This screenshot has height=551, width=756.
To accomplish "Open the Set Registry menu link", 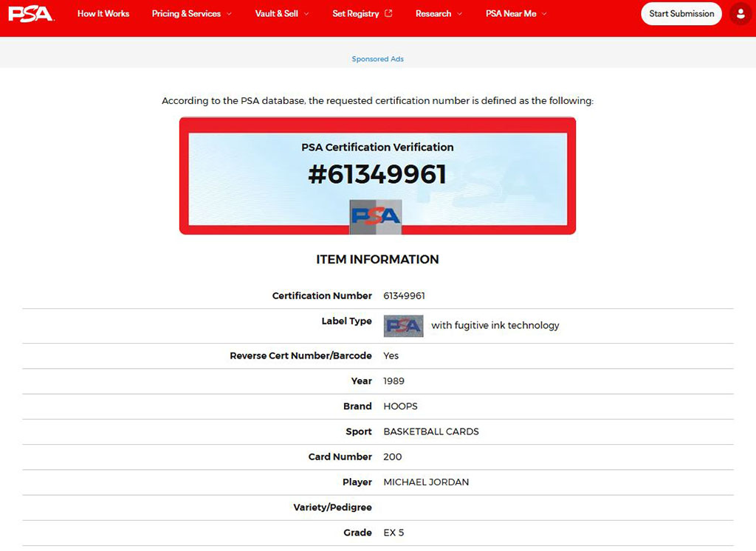I will click(356, 13).
